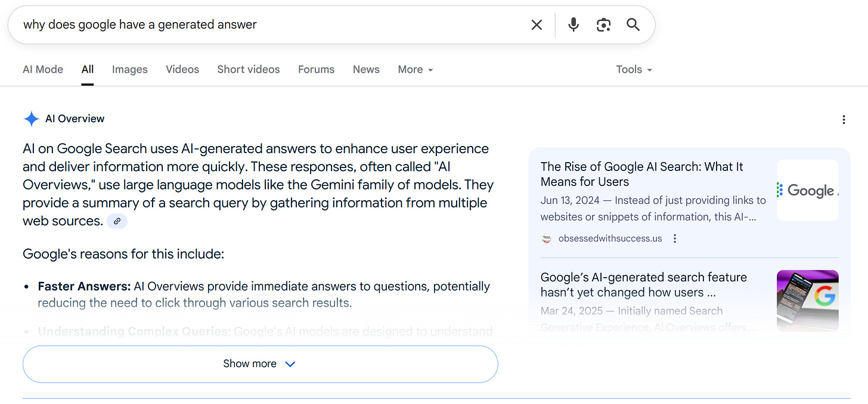Open 'The Rise of Google AI Search' article
The height and width of the screenshot is (404, 868).
[x=643, y=174]
